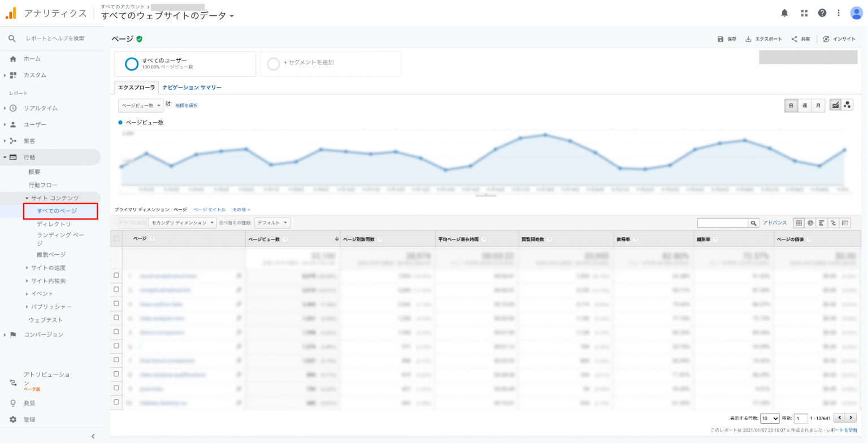Select the すべてのユーザー segment radio button
868x444 pixels.
coord(132,63)
